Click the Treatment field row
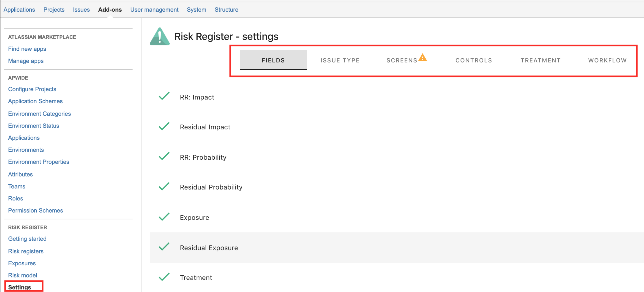644x292 pixels. (x=397, y=277)
